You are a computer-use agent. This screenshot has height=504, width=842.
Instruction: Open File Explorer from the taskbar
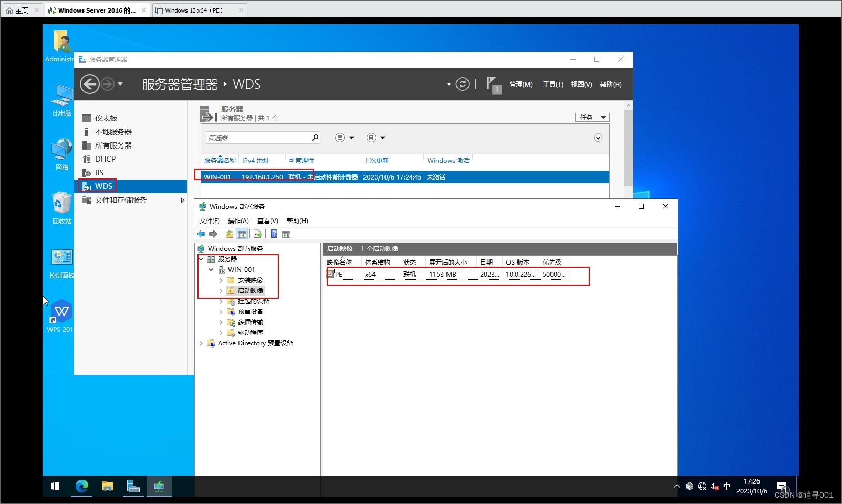[x=108, y=486]
